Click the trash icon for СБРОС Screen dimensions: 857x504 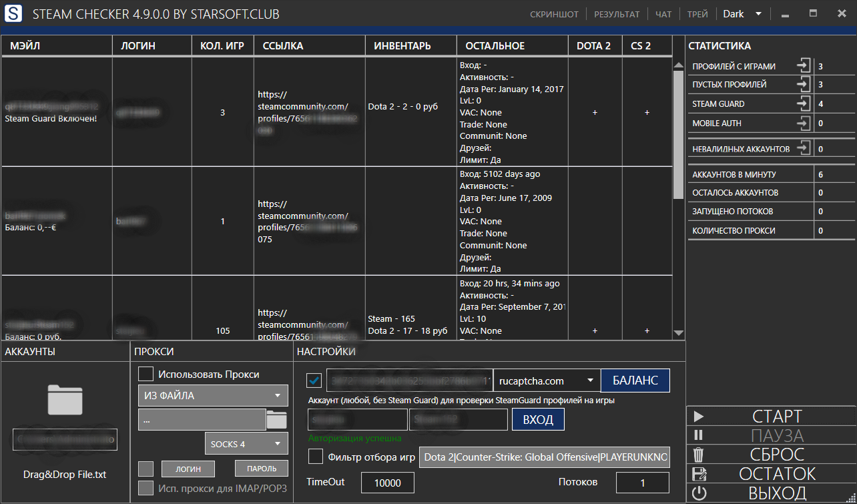(x=699, y=455)
